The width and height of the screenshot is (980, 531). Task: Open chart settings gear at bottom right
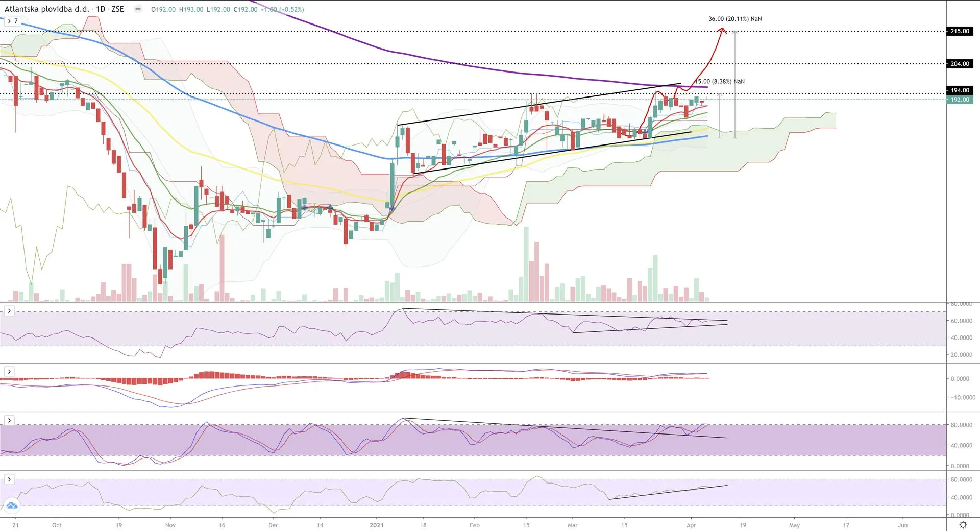[x=963, y=525]
